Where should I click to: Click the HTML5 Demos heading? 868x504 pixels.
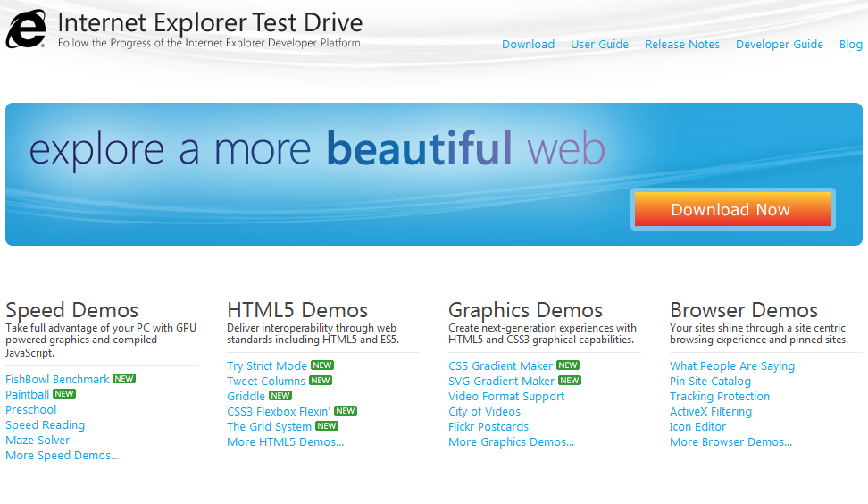click(x=297, y=310)
